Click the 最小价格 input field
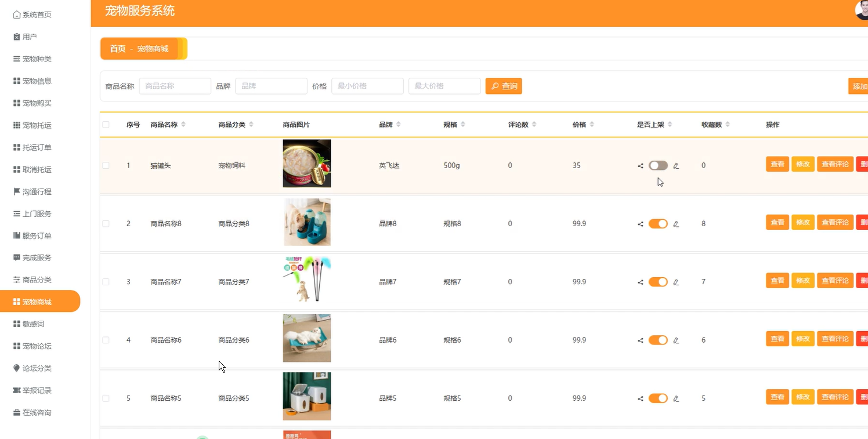 [367, 86]
